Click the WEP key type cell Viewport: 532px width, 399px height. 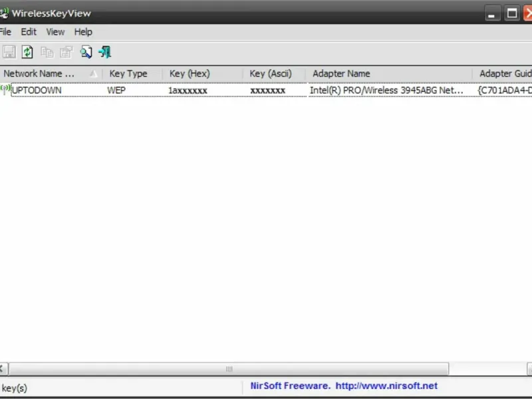[116, 90]
